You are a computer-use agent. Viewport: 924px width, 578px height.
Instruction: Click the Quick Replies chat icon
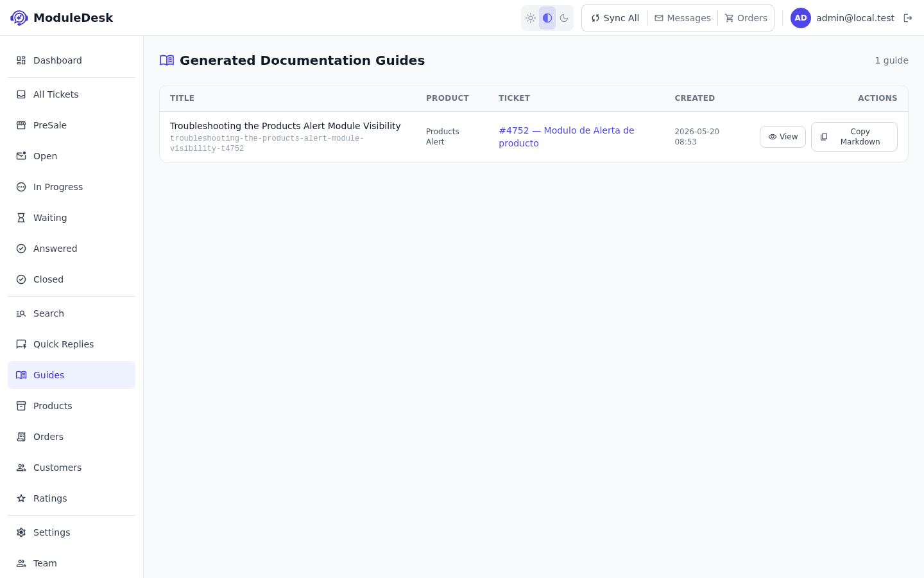click(x=21, y=344)
